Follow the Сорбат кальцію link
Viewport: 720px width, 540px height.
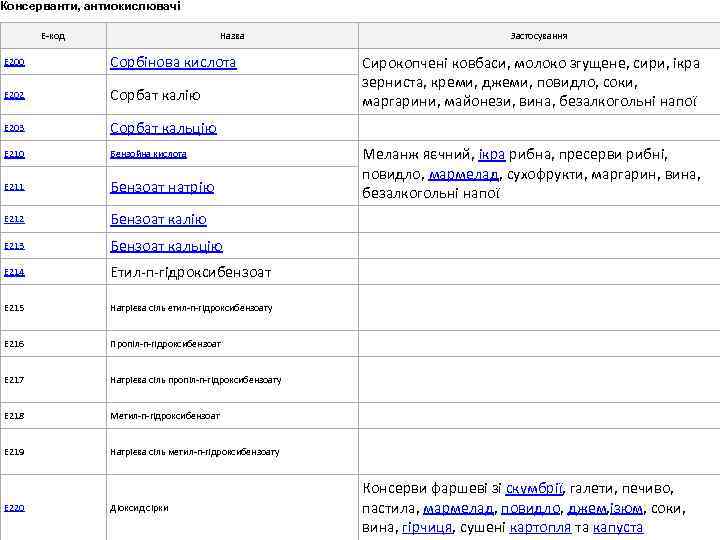coord(163,128)
